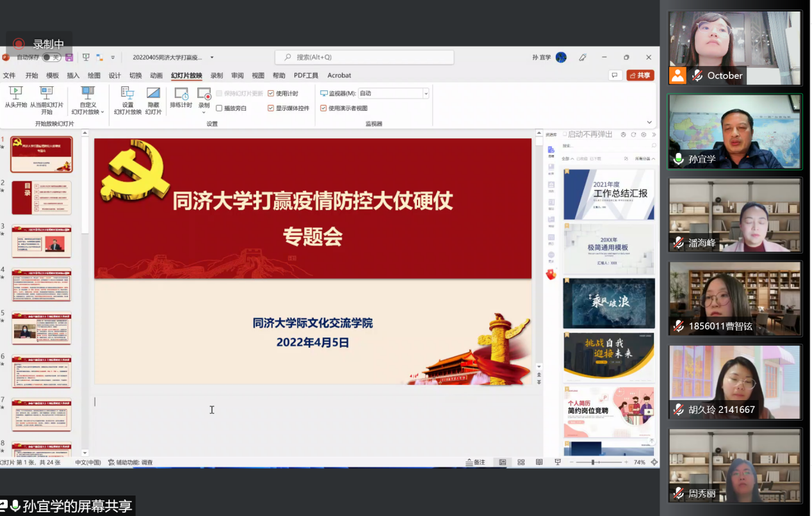
Task: Click zoom in plus button in status bar
Action: click(x=626, y=462)
